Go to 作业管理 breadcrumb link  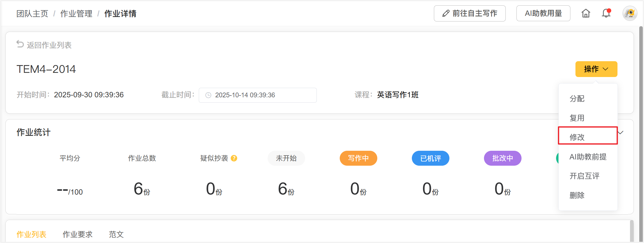coord(76,14)
